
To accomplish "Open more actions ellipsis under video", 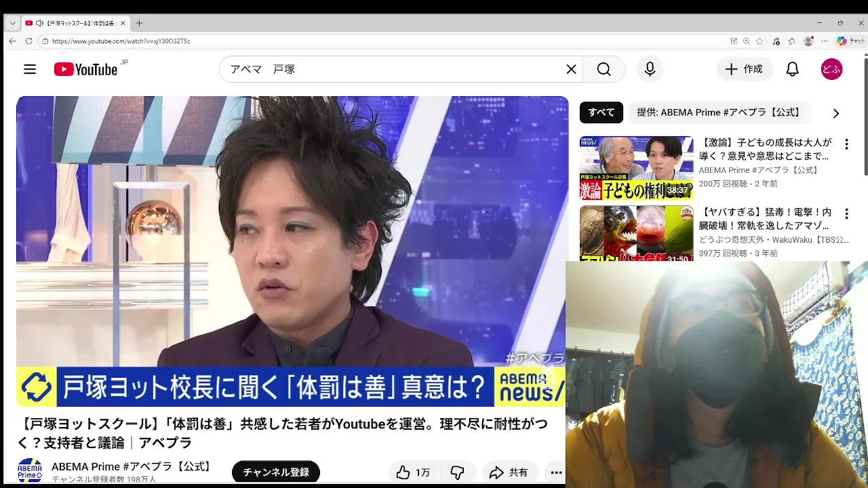I will pyautogui.click(x=556, y=472).
